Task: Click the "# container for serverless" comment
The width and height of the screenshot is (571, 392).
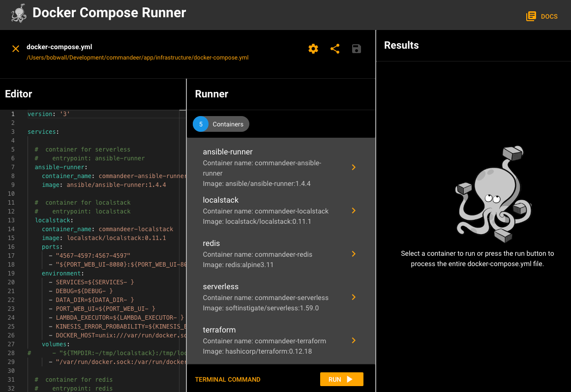Action: [x=82, y=150]
